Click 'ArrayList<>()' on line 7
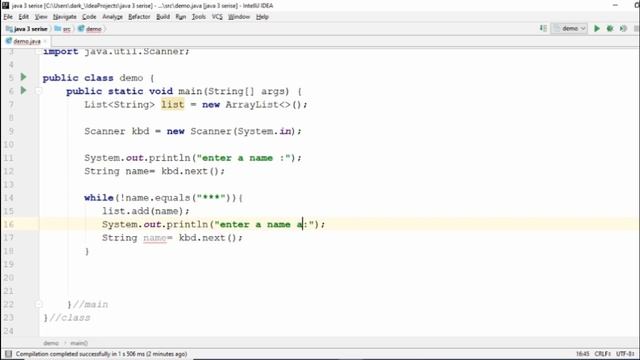 pos(264,104)
